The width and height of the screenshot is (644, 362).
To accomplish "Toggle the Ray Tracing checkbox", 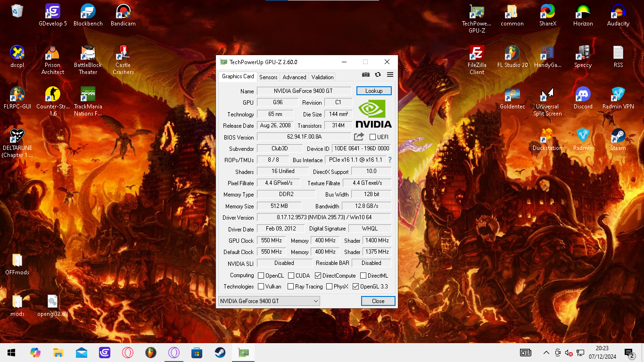I will pos(290,287).
